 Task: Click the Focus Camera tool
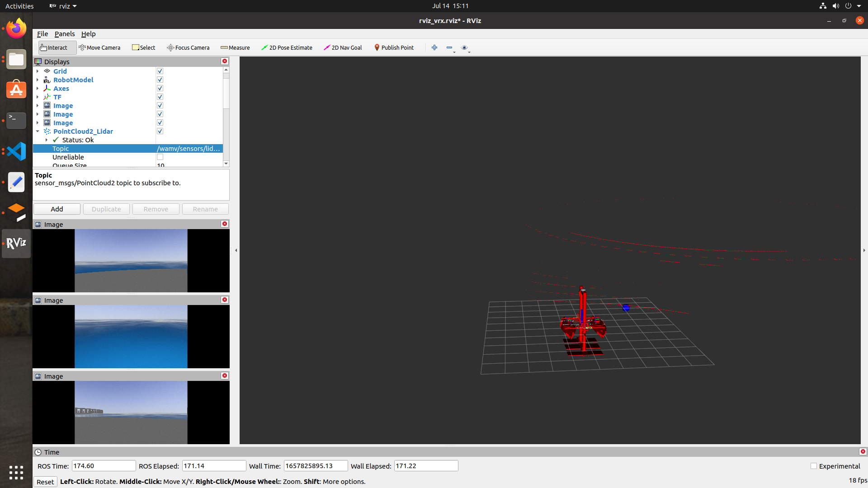point(188,47)
